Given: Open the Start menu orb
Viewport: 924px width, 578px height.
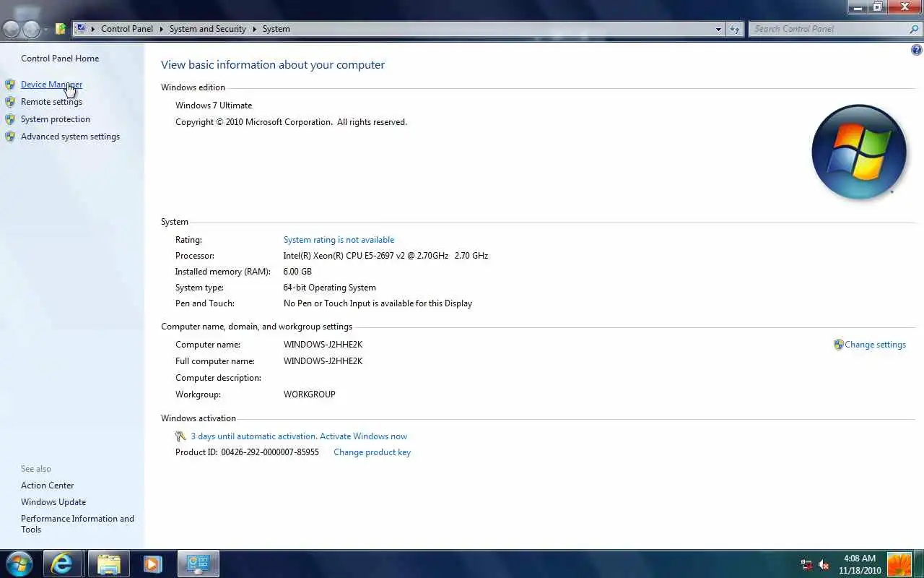Looking at the screenshot, I should point(19,564).
